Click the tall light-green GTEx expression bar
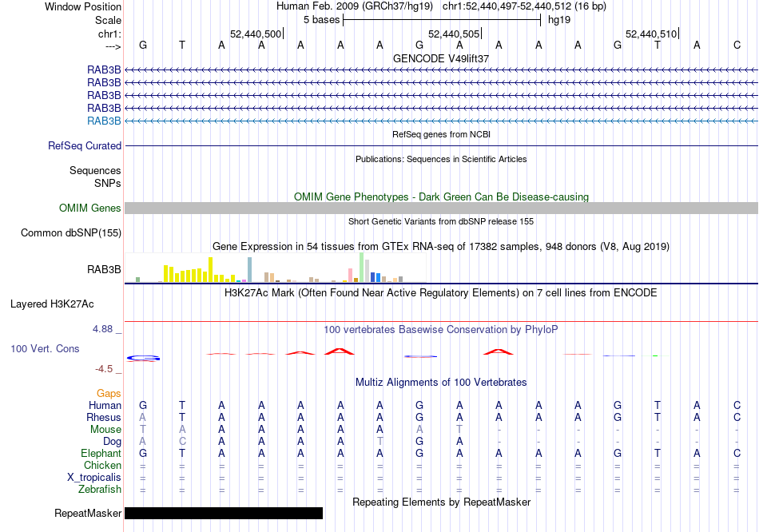 point(362,268)
